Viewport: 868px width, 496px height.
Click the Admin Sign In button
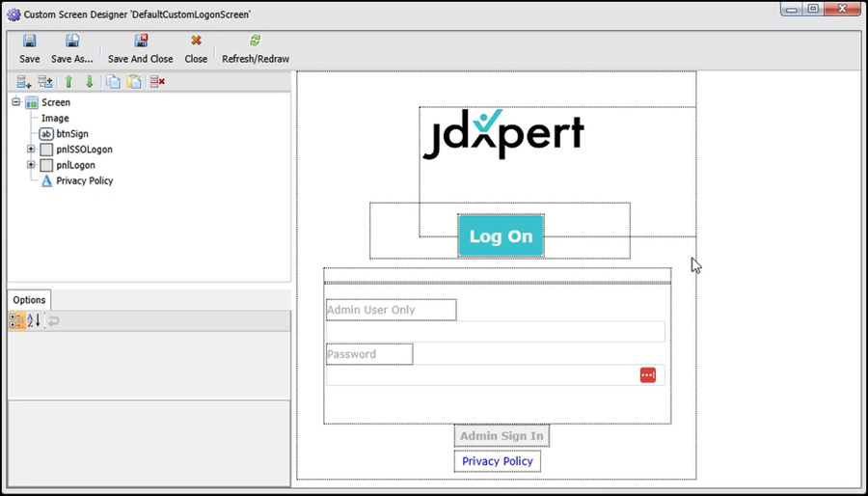(502, 436)
